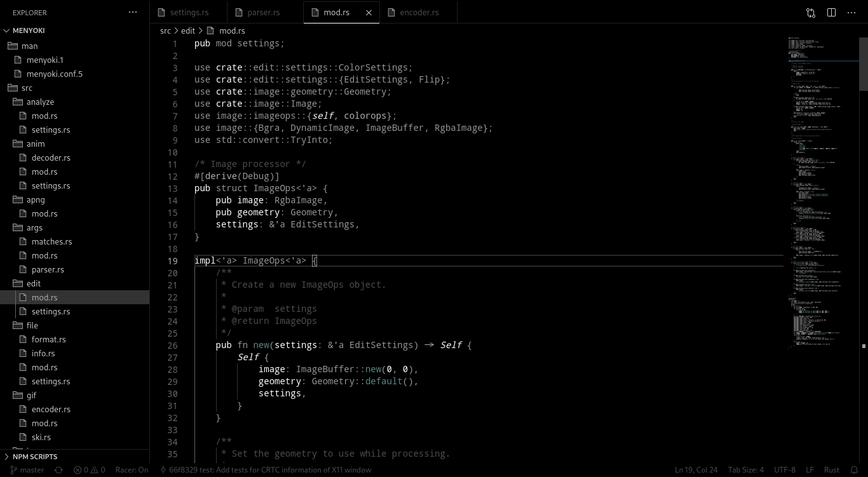Expand the NPM SCRIPTS section
Viewport: 868px width, 477px height.
[x=74, y=456]
